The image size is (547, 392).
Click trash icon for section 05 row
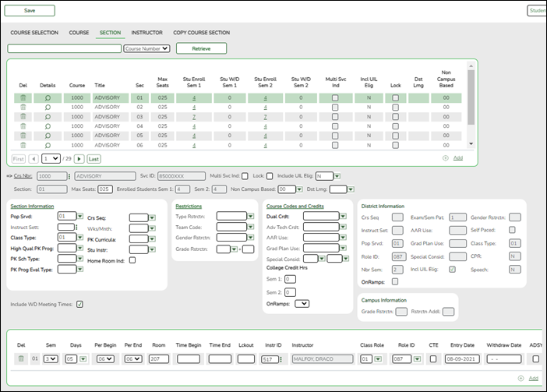click(x=23, y=136)
